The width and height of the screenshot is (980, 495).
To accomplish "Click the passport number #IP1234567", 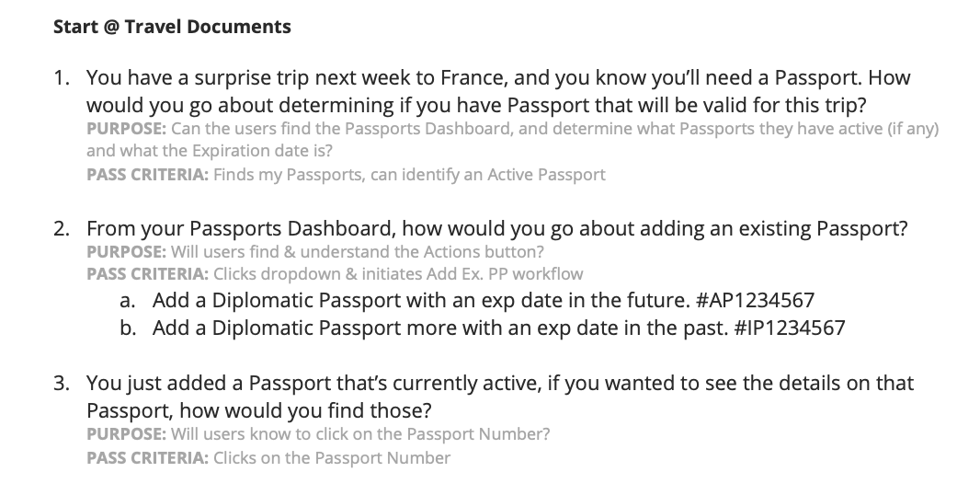I will [x=790, y=328].
